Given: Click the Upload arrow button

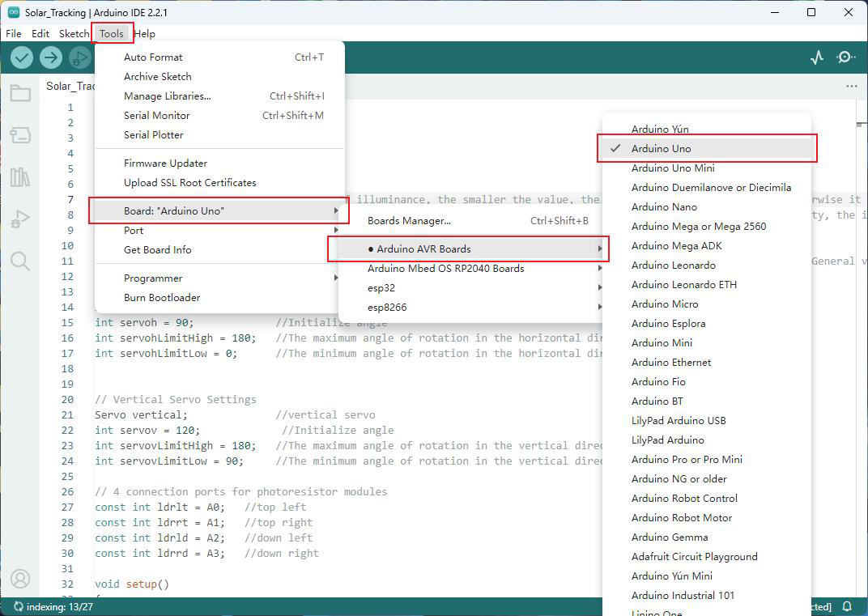Looking at the screenshot, I should coord(51,57).
